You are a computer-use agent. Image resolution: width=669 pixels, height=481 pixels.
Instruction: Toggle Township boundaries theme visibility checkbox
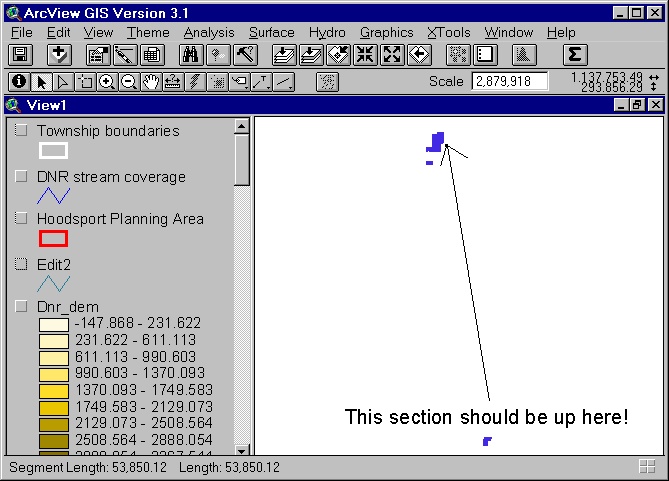point(21,130)
